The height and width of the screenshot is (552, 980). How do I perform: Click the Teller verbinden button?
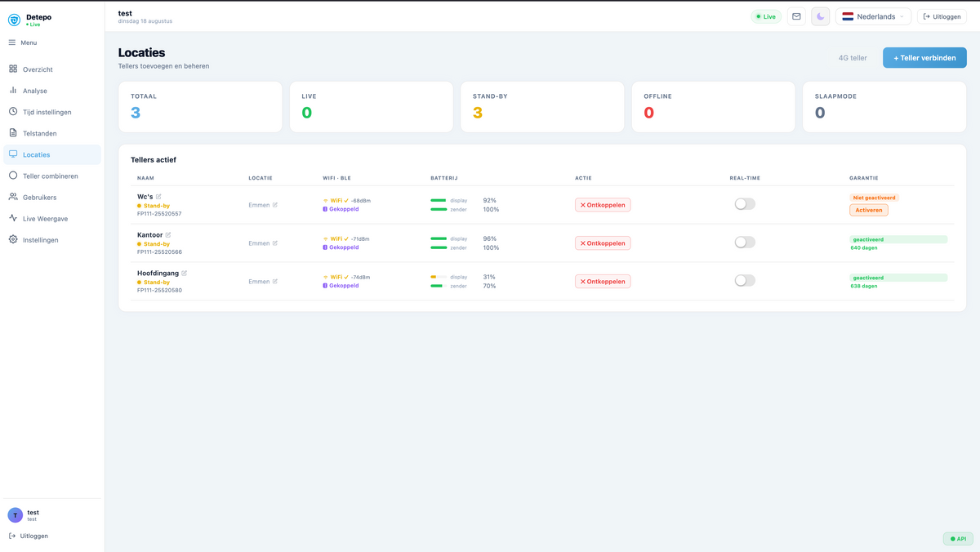(x=924, y=58)
